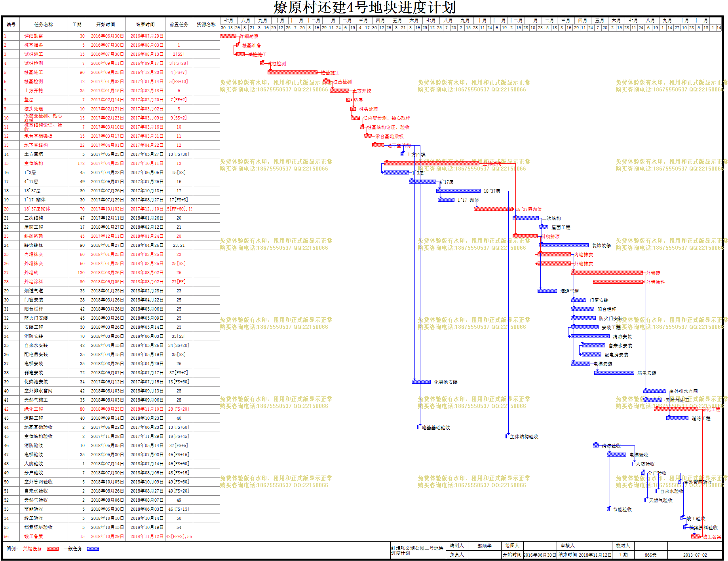Select the blue 装饰装修 Gantt bar
The width and height of the screenshot is (728, 561).
pyautogui.click(x=564, y=245)
